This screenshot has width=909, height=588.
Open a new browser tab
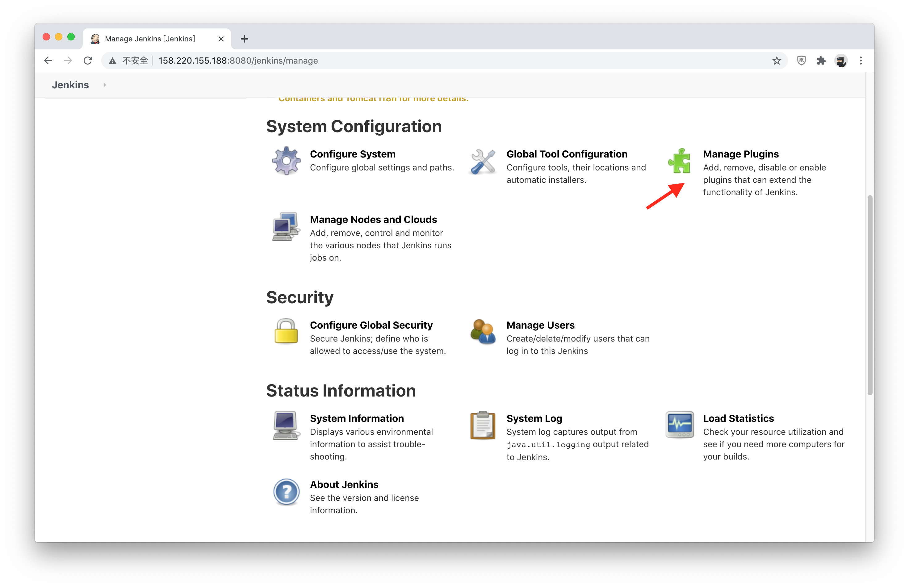tap(244, 39)
